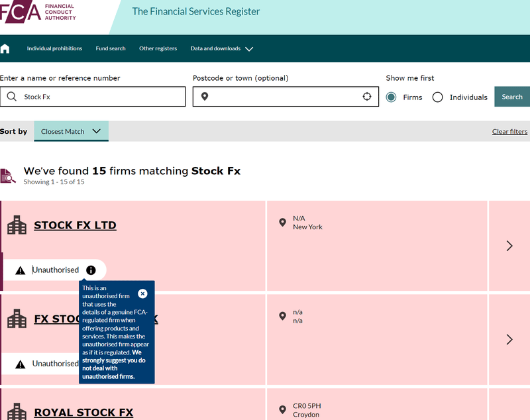Open Other registers page
This screenshot has height=420, width=530.
pyautogui.click(x=158, y=48)
